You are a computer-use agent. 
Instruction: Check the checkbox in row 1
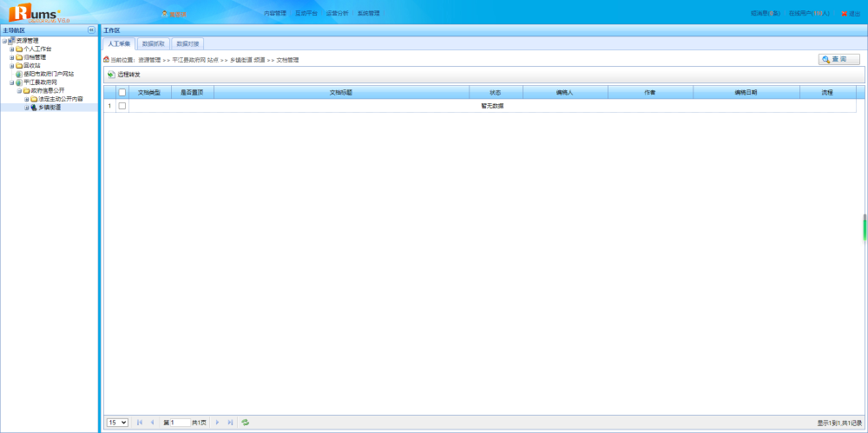pyautogui.click(x=122, y=106)
